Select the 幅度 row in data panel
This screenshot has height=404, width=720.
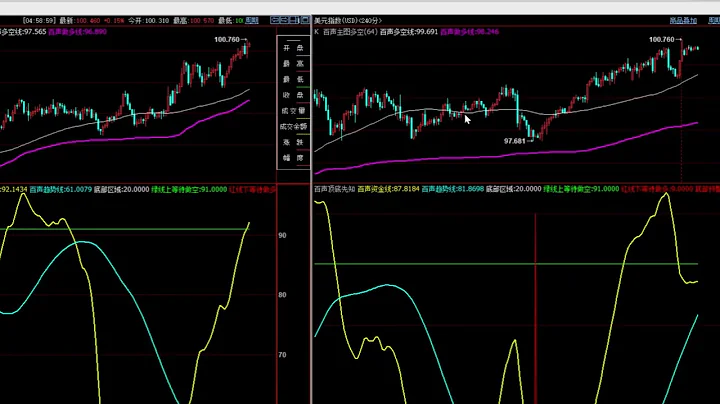[x=293, y=158]
